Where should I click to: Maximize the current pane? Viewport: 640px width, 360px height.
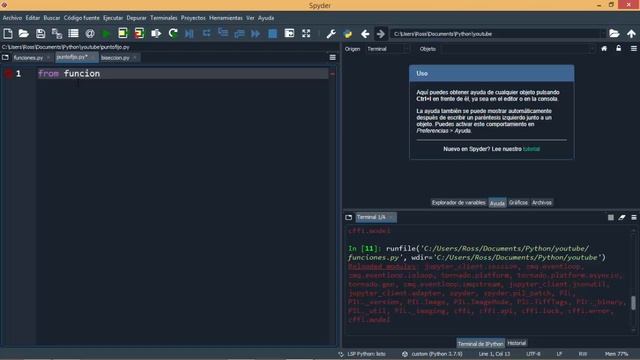coord(289,33)
